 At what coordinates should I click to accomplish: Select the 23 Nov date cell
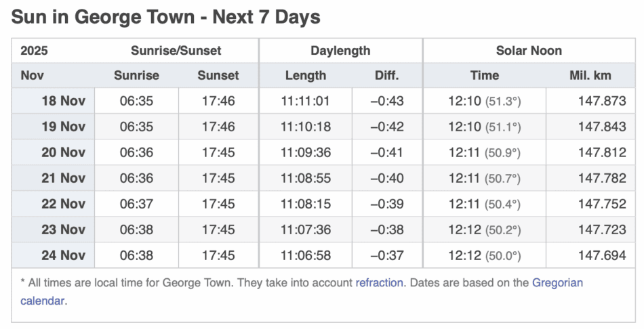[63, 230]
